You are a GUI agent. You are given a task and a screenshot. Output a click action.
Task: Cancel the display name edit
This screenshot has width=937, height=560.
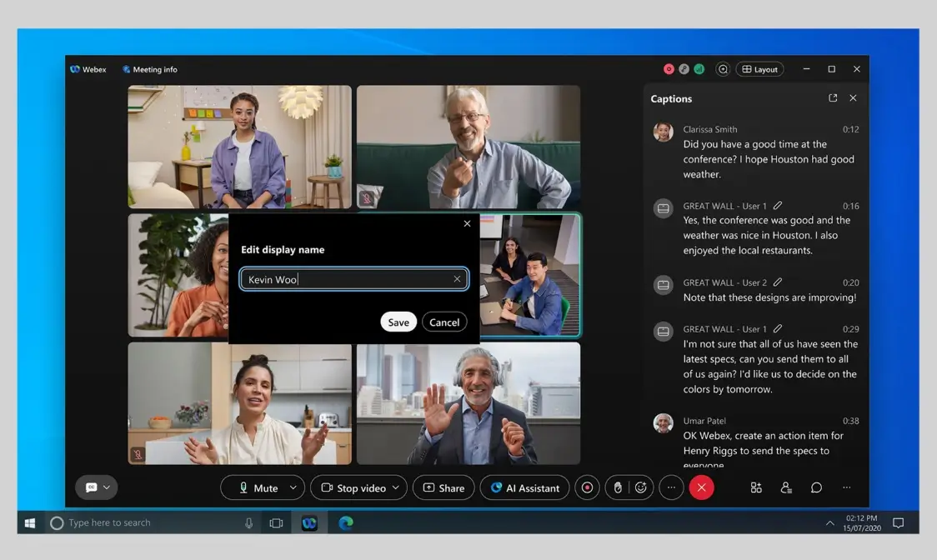click(x=444, y=322)
